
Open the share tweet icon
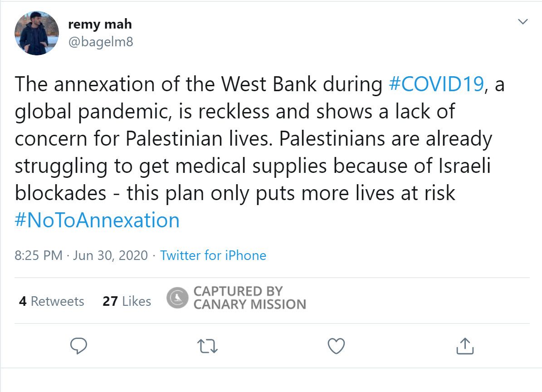(x=464, y=347)
